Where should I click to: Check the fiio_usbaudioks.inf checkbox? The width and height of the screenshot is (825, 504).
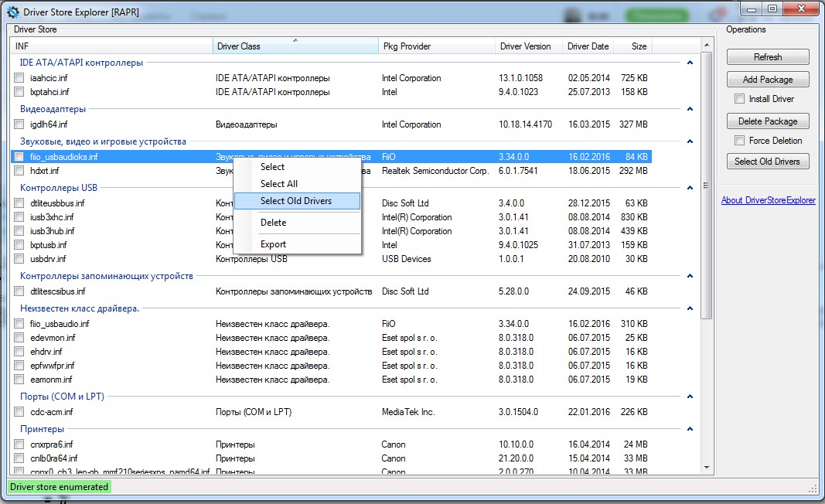(19, 157)
